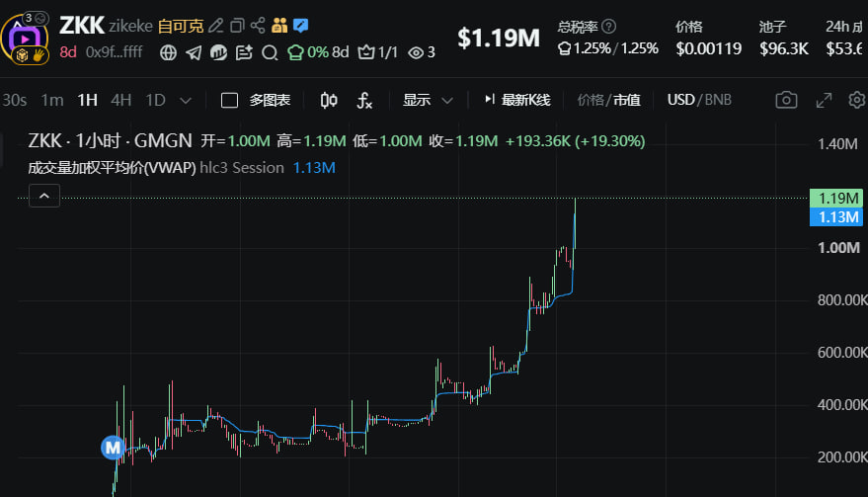This screenshot has height=497, width=868.
Task: Click the 自可克 Chinese name label
Action: (x=181, y=26)
